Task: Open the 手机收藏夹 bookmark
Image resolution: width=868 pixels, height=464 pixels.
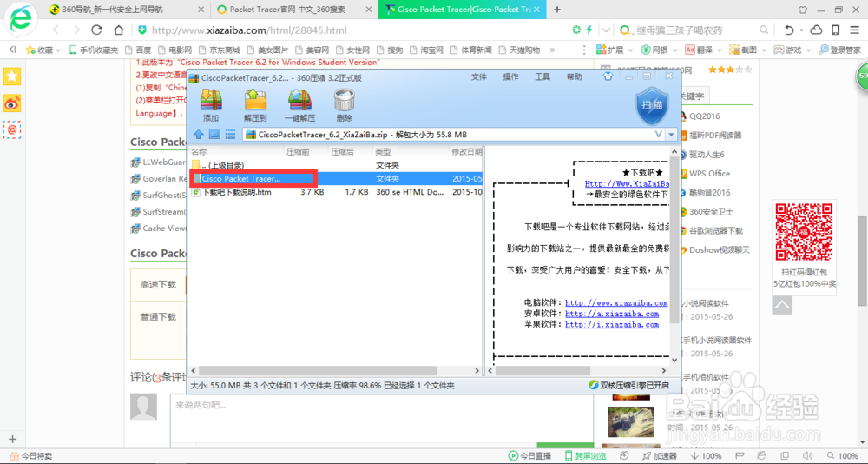Action: [x=94, y=50]
